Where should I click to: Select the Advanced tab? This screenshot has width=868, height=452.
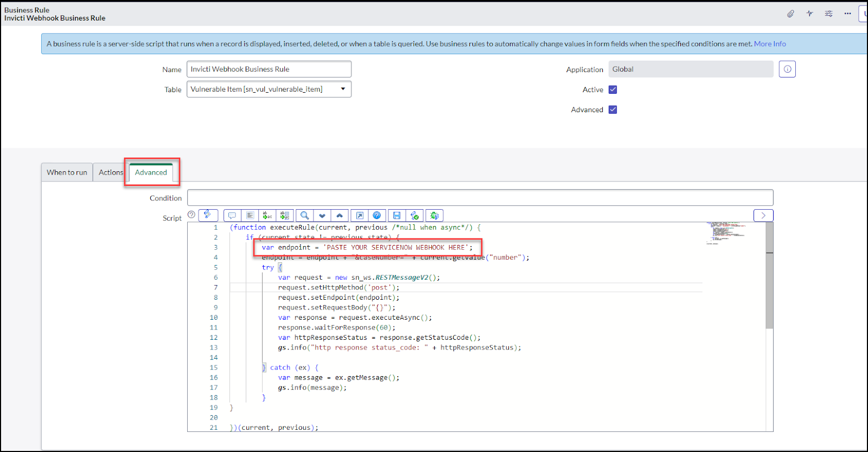(151, 172)
